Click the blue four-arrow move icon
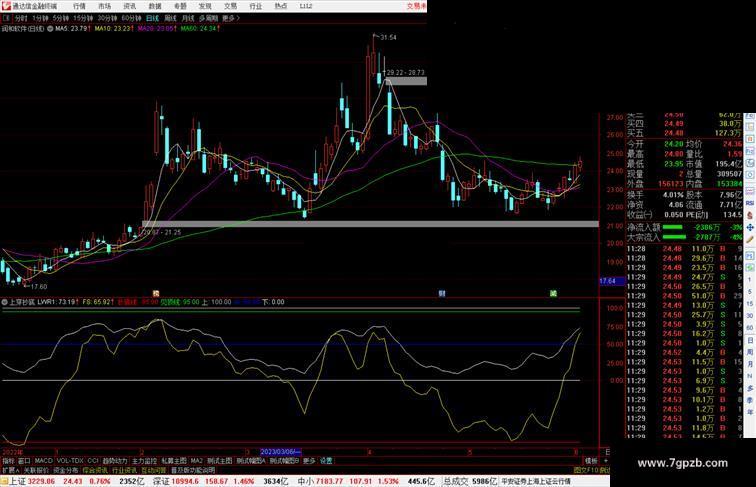 tap(750, 227)
